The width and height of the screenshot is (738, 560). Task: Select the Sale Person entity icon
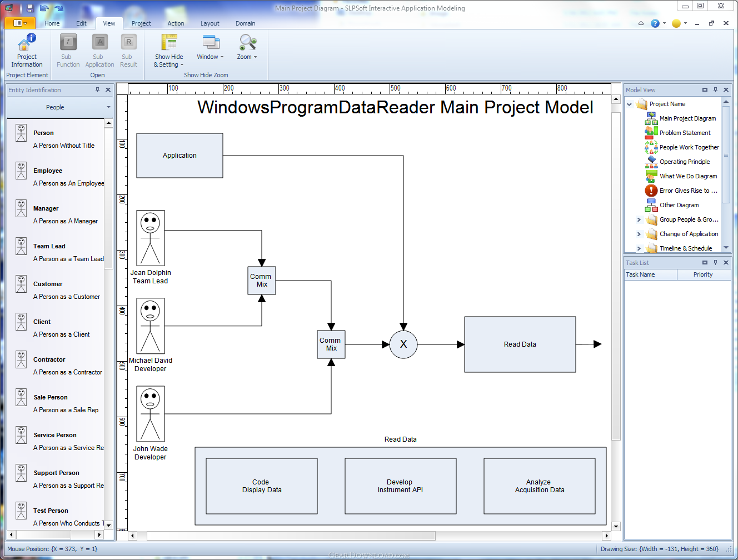(x=21, y=397)
